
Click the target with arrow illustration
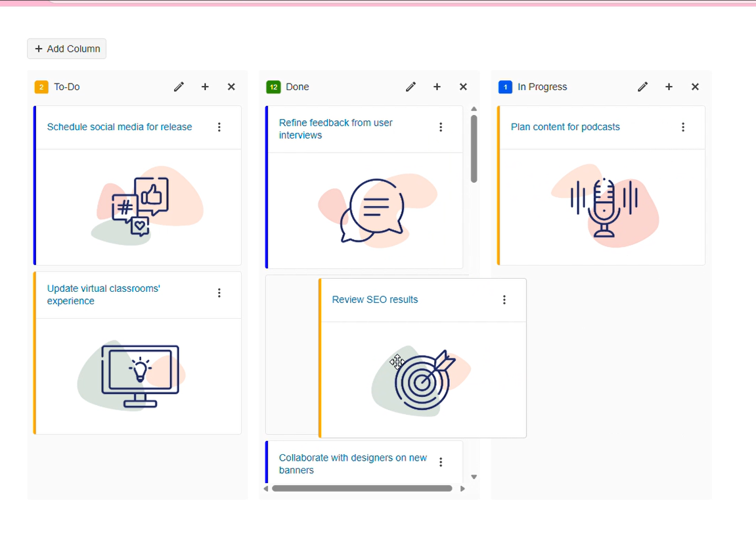(x=421, y=380)
